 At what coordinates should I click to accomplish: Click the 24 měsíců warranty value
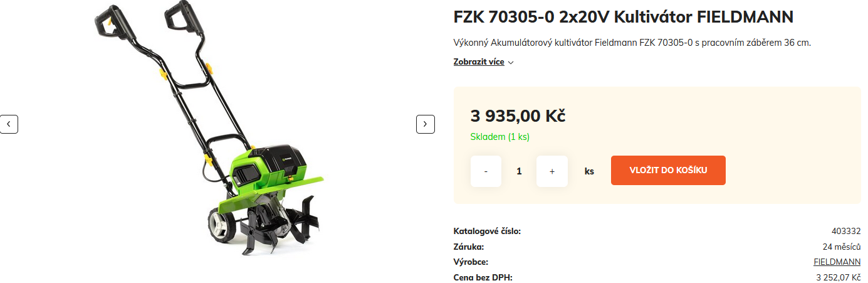click(x=842, y=247)
